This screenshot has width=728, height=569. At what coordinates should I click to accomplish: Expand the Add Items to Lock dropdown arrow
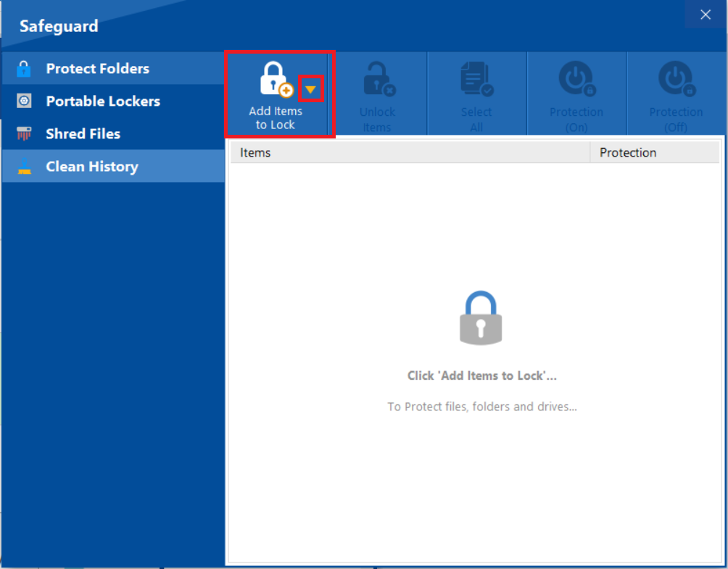click(310, 89)
